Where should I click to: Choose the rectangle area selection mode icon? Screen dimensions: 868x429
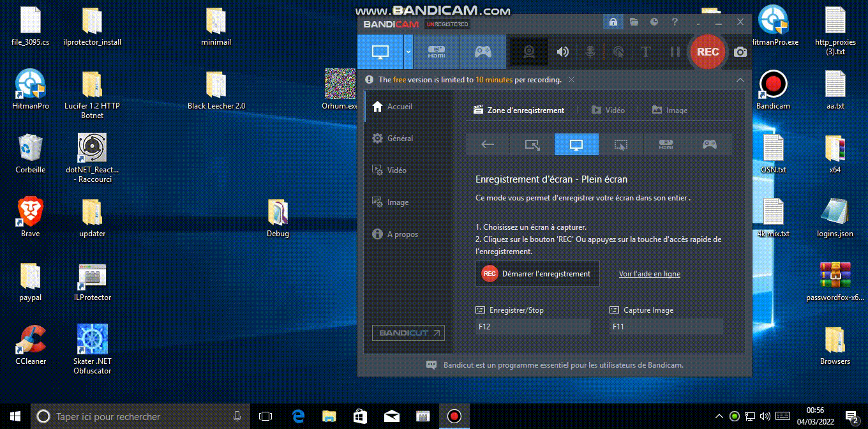pos(532,145)
